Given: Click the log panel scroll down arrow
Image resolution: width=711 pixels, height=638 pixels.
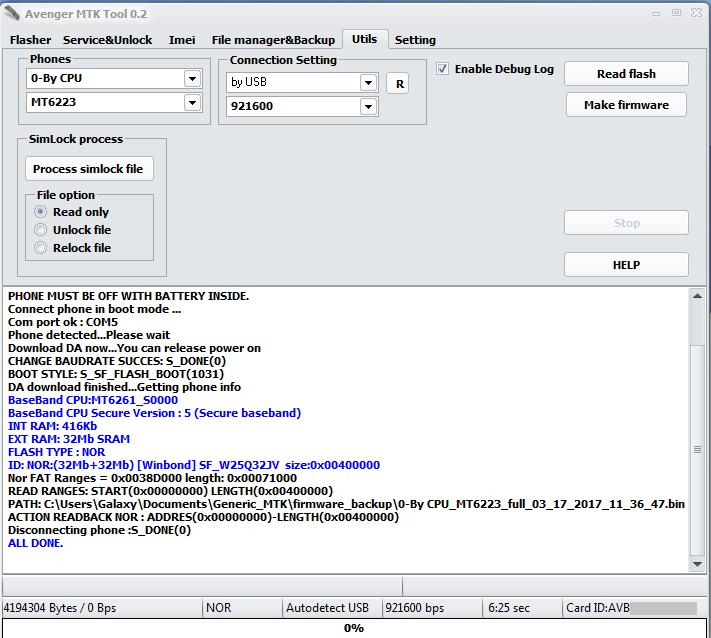Looking at the screenshot, I should [x=697, y=563].
